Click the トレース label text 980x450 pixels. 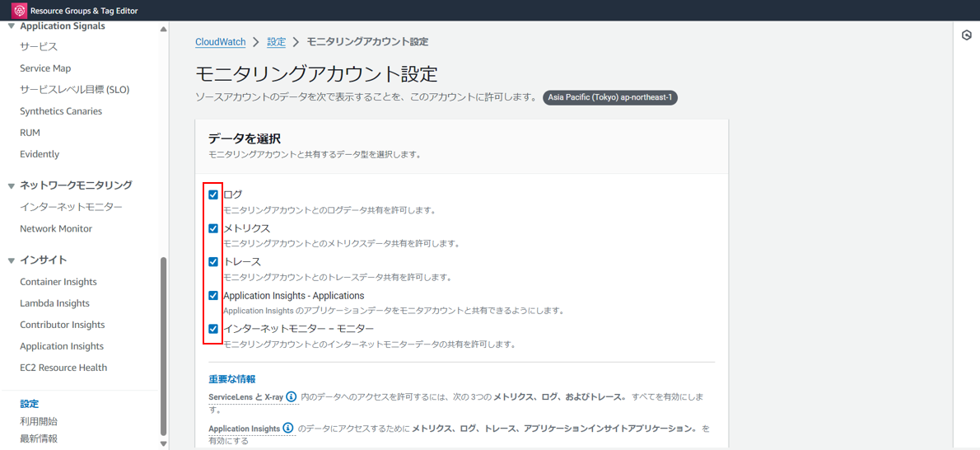242,261
